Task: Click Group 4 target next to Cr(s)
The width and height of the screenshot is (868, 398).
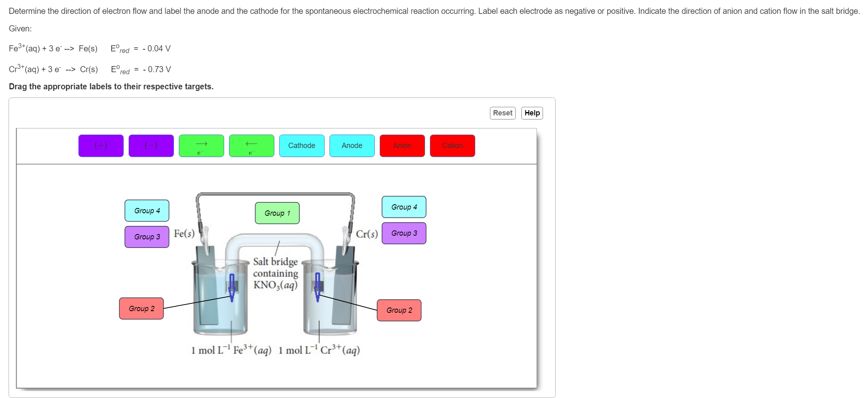Action: [x=404, y=207]
